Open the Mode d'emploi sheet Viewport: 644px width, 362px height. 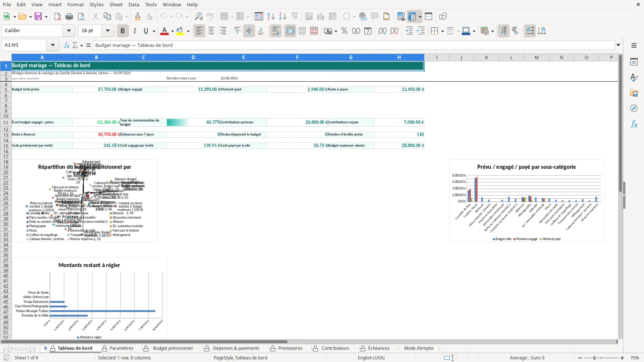tap(419, 348)
